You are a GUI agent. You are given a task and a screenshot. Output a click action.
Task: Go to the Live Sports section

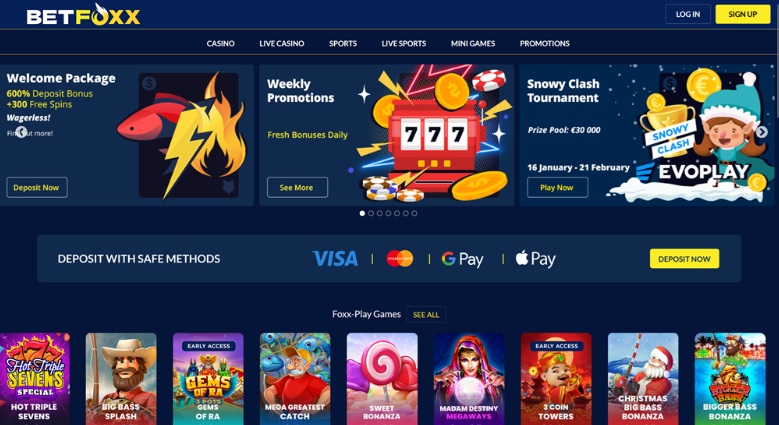tap(403, 43)
